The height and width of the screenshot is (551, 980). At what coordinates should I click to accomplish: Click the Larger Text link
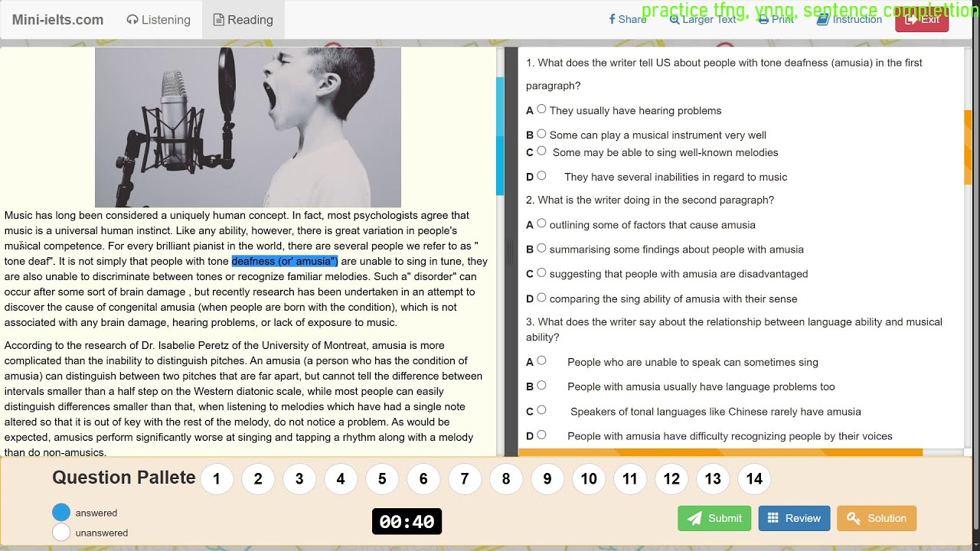[703, 19]
